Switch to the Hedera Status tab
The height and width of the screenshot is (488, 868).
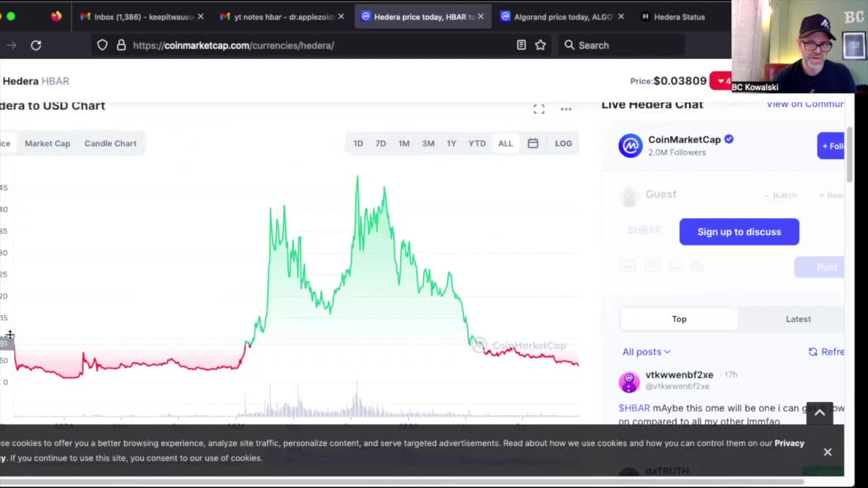[678, 16]
